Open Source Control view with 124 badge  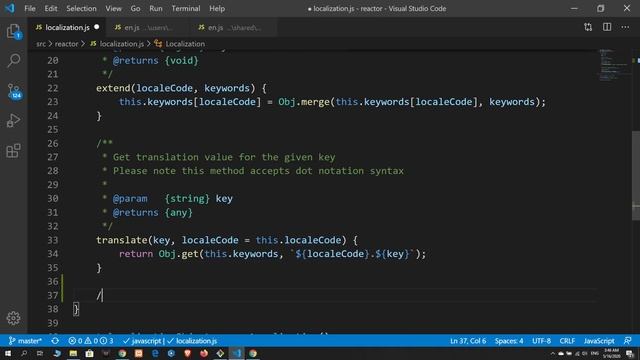point(14,91)
